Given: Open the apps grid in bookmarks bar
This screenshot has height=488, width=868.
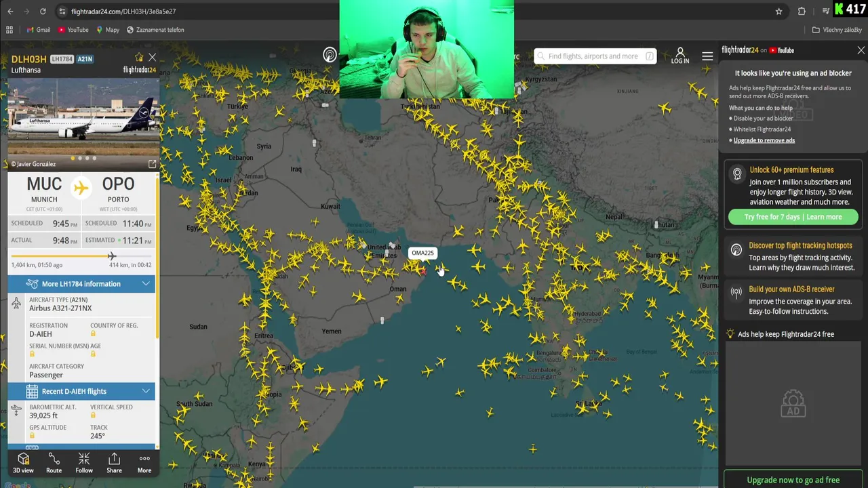Looking at the screenshot, I should 9,30.
